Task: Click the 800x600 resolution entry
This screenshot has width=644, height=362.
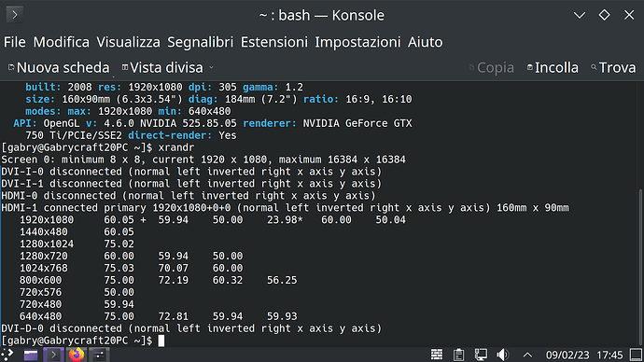Action: click(x=41, y=280)
